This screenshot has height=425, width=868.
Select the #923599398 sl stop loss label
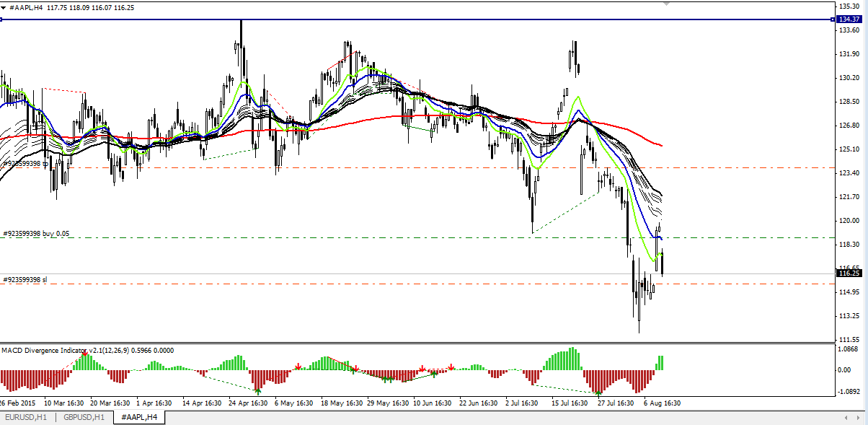[x=25, y=279]
